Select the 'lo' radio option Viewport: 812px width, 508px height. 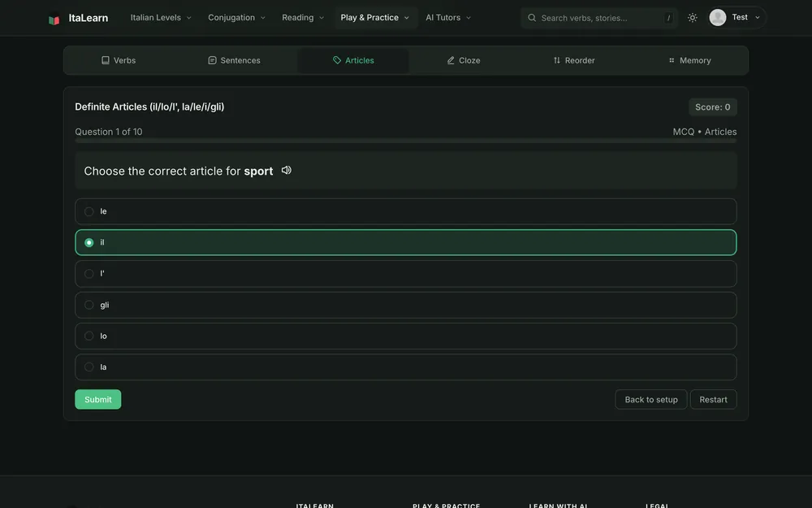click(x=405, y=336)
